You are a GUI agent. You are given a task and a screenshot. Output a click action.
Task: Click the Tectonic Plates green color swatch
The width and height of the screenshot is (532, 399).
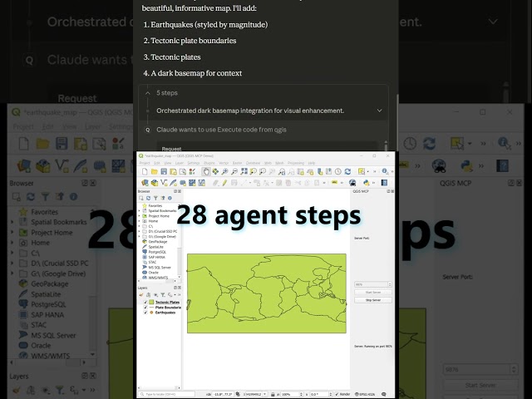(151, 302)
